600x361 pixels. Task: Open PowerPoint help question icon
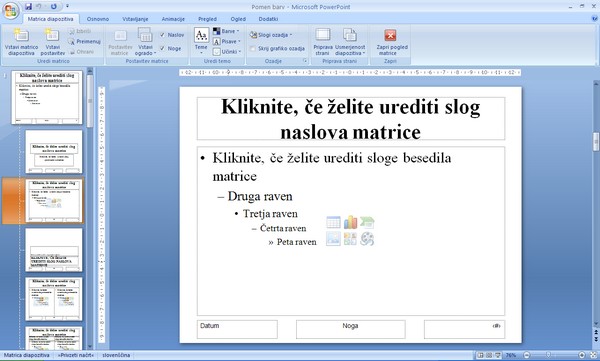click(x=595, y=18)
